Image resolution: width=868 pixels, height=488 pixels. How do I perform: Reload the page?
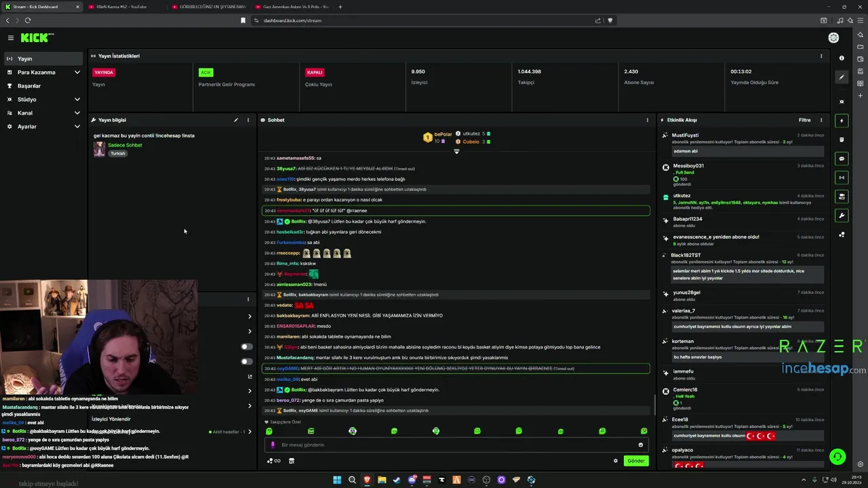pyautogui.click(x=28, y=20)
